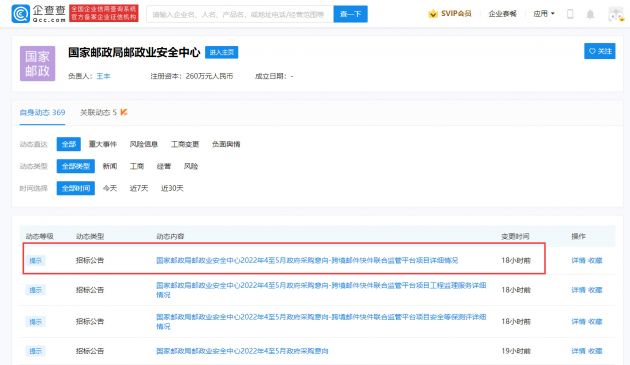Image resolution: width=630 pixels, height=365 pixels.
Task: Open the 企业套餐 header link
Action: (x=502, y=14)
